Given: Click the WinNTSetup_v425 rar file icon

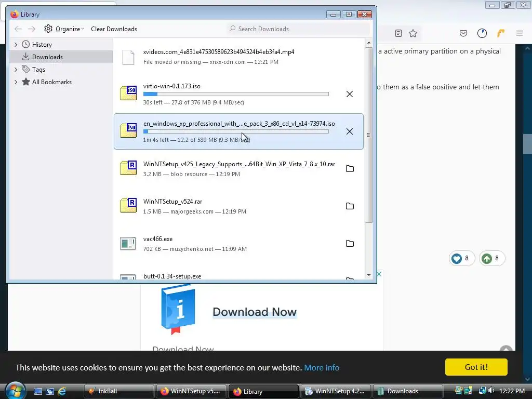Looking at the screenshot, I should point(128,168).
